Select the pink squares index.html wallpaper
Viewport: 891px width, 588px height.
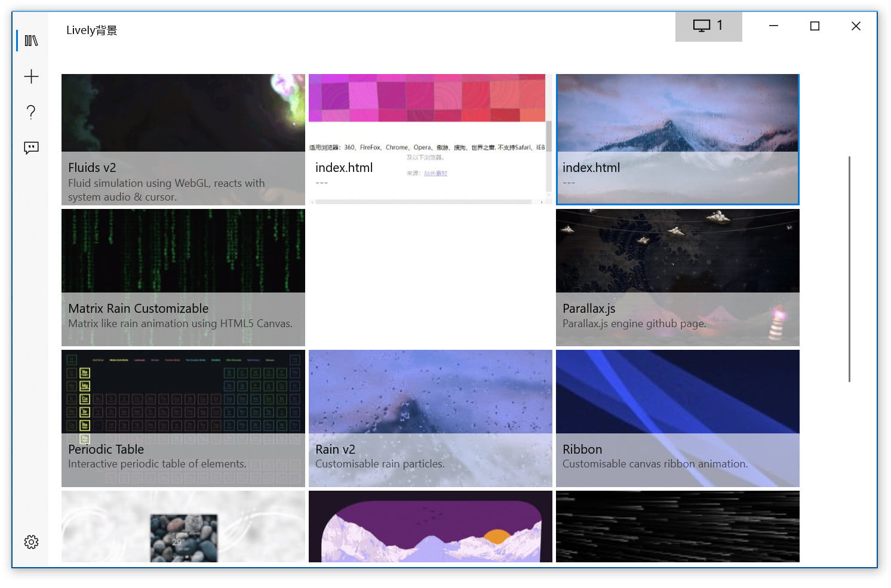point(430,139)
